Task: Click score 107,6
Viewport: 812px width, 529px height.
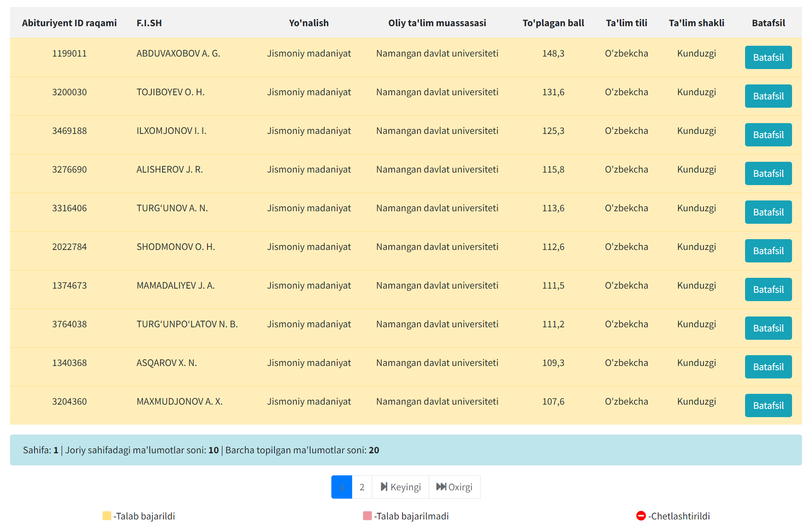Action: [x=553, y=401]
